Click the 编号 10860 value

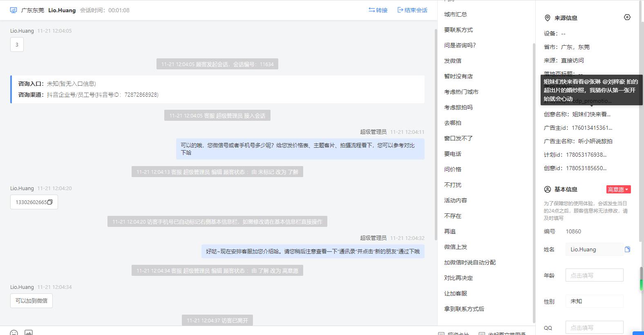[x=573, y=231]
